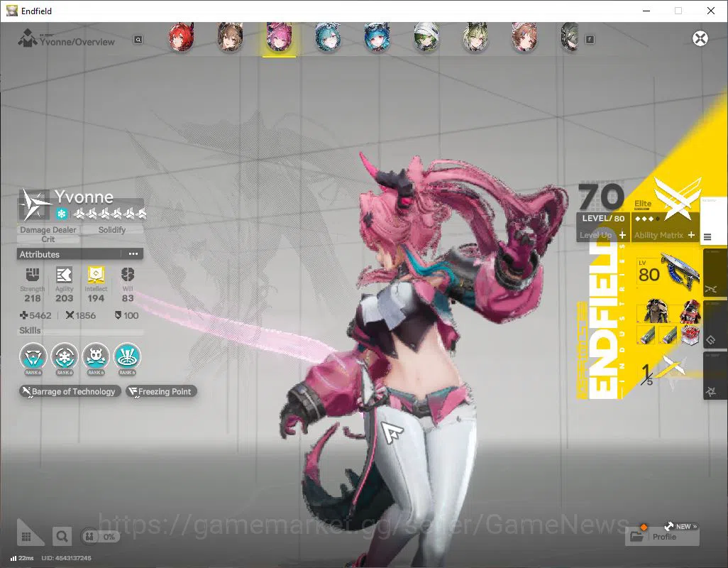728x568 pixels.
Task: Click the cryo snowflake element icon
Action: pyautogui.click(x=62, y=214)
